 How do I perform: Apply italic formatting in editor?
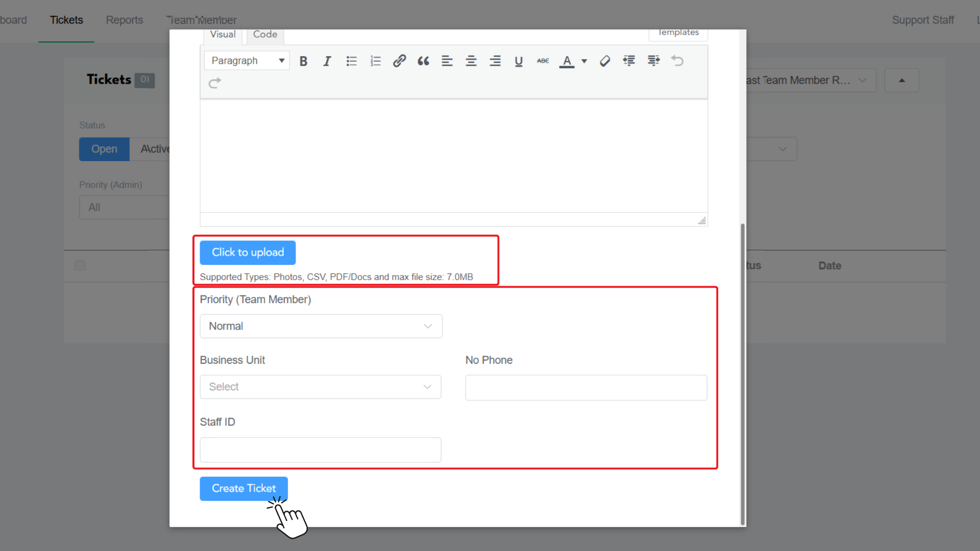tap(327, 61)
